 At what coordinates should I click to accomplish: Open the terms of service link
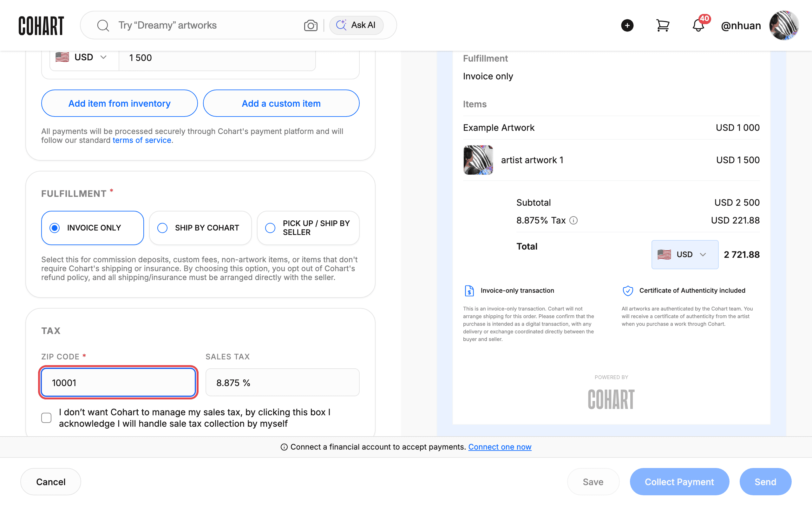141,140
